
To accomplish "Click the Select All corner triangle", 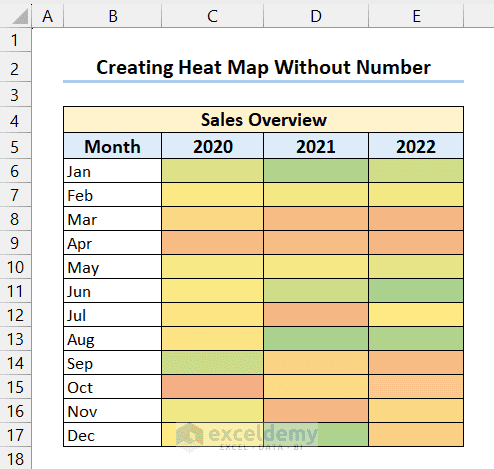I will [x=21, y=17].
